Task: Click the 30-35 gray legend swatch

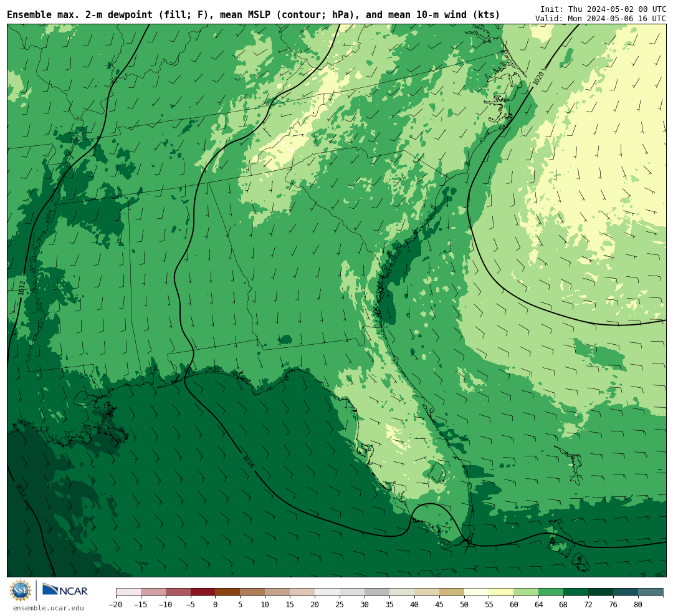Action: pos(377,592)
